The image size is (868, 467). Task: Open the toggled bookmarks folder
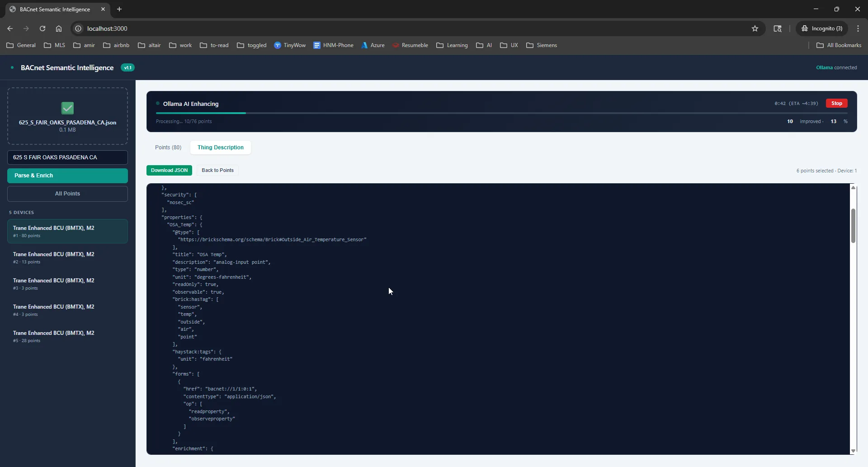tap(252, 45)
